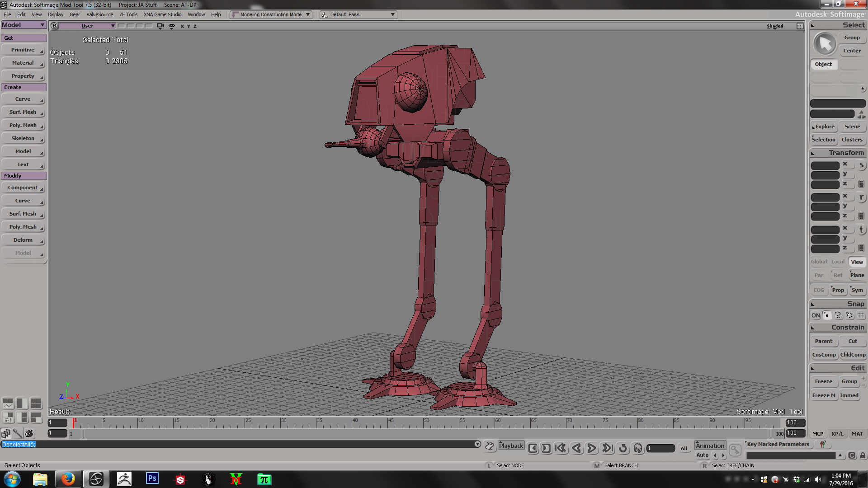Click the Center select button
Viewport: 868px width, 488px height.
pos(852,51)
